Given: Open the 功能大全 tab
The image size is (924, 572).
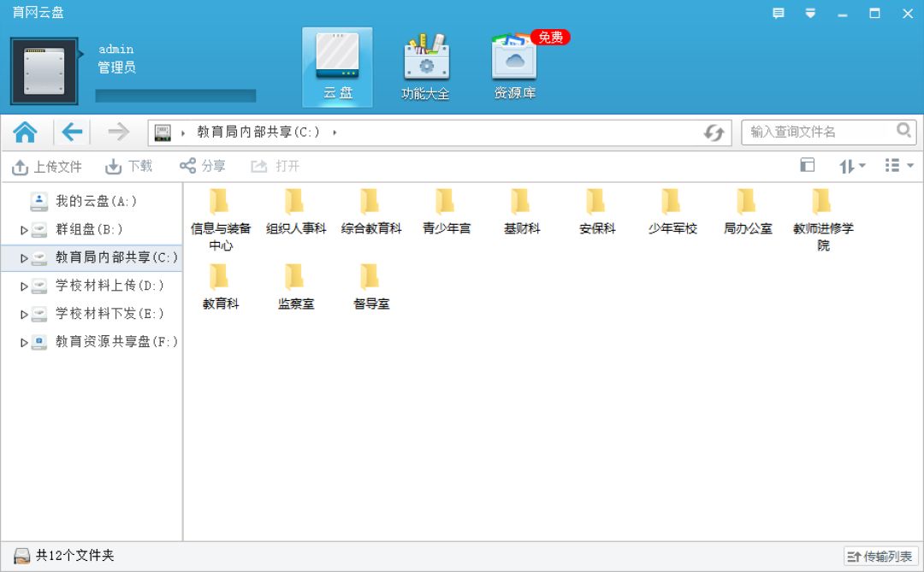Looking at the screenshot, I should [x=425, y=68].
